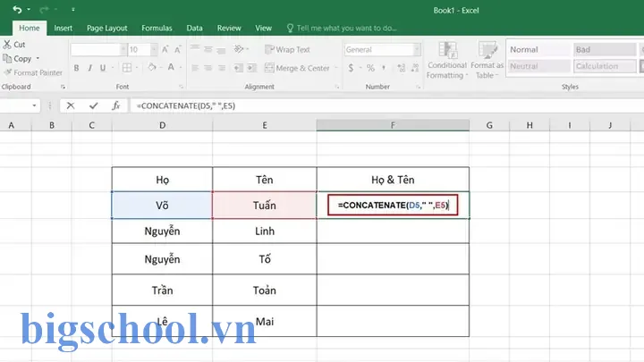644x362 pixels.
Task: Click the Decrease Indent icon
Action: (x=238, y=68)
